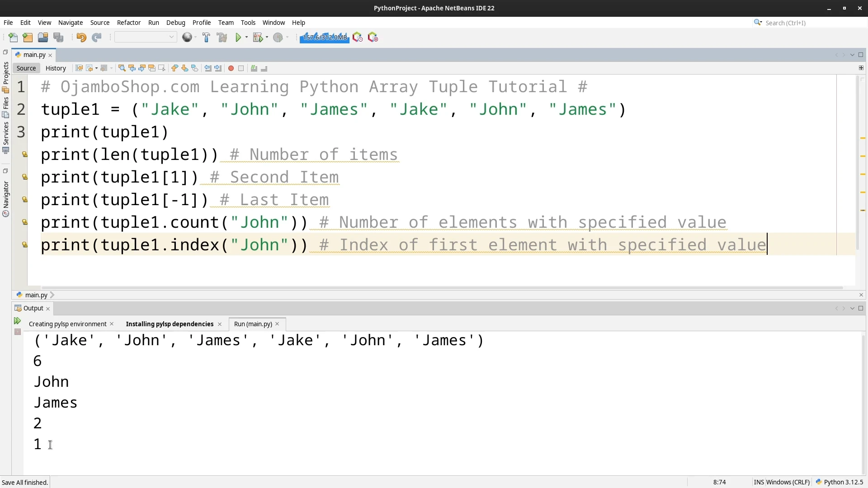This screenshot has width=868, height=488.
Task: Switch editor to History view
Action: tap(56, 68)
